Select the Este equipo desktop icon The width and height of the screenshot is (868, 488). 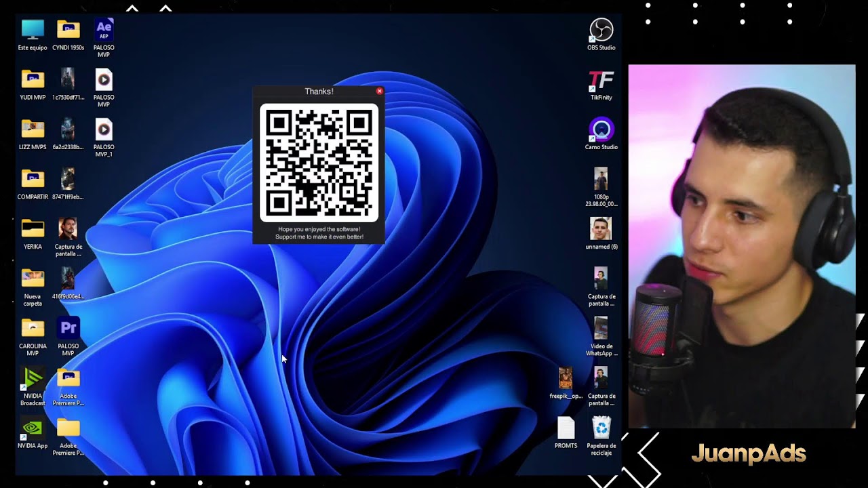click(x=33, y=35)
